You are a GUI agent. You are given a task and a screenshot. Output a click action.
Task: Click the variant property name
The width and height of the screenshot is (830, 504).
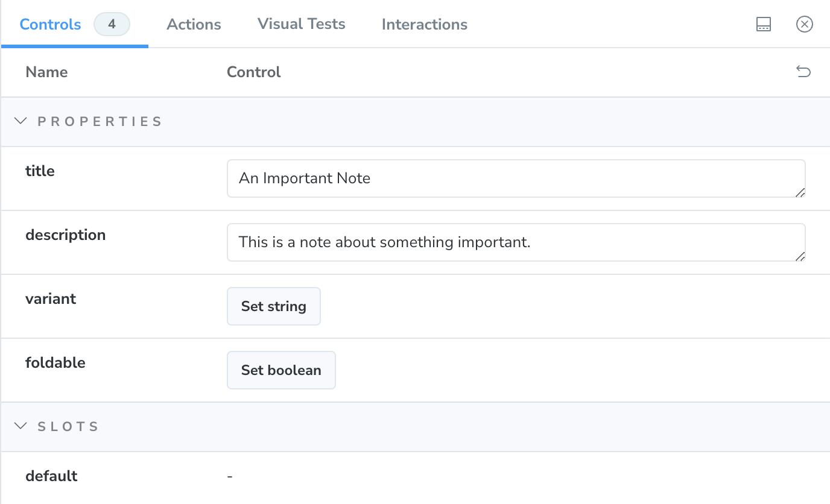(51, 299)
